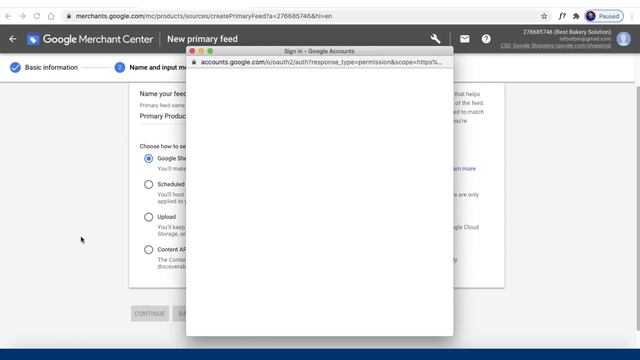Open the help question mark icon
Screen dimensions: 640x360
pyautogui.click(x=486, y=39)
